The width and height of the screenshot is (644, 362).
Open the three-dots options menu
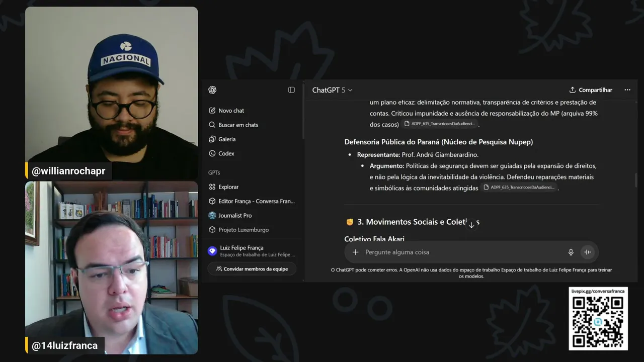pos(627,90)
